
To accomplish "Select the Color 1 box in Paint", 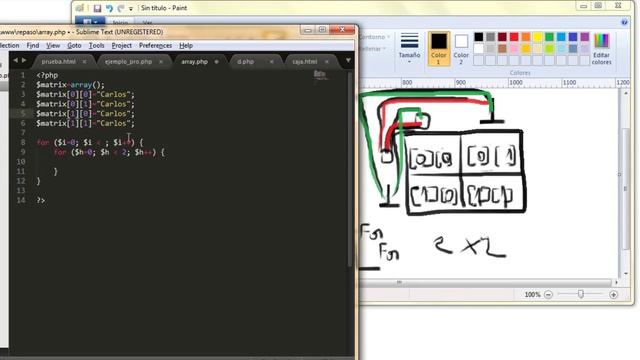I will pyautogui.click(x=439, y=48).
